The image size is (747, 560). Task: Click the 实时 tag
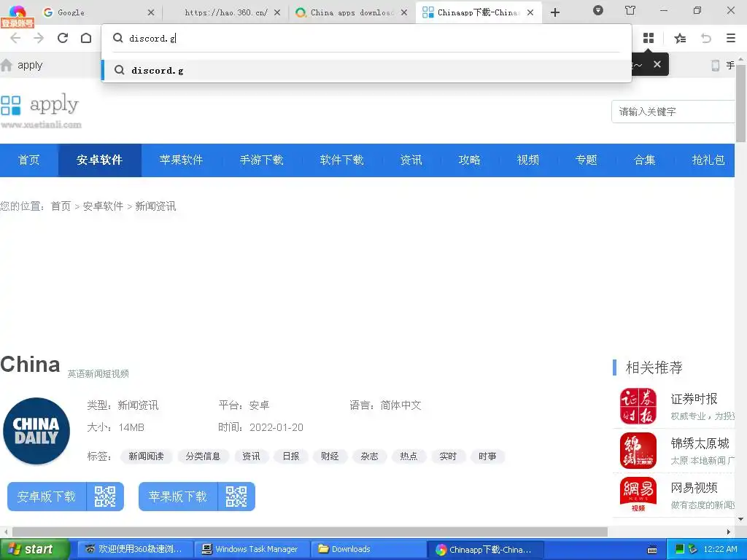tap(448, 456)
